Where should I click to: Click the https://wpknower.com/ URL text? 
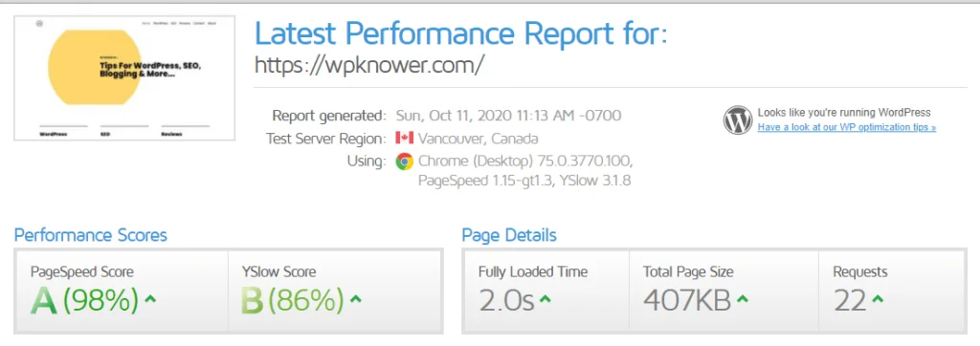369,65
